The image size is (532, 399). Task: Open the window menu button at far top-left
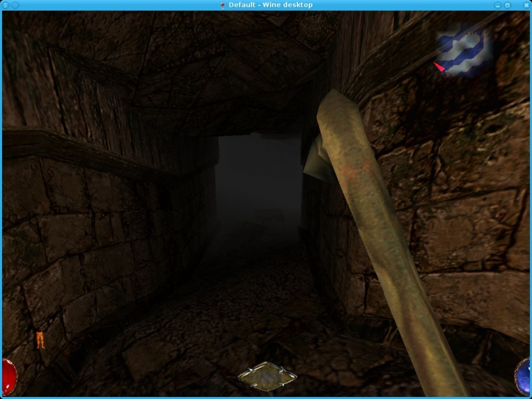click(x=6, y=5)
